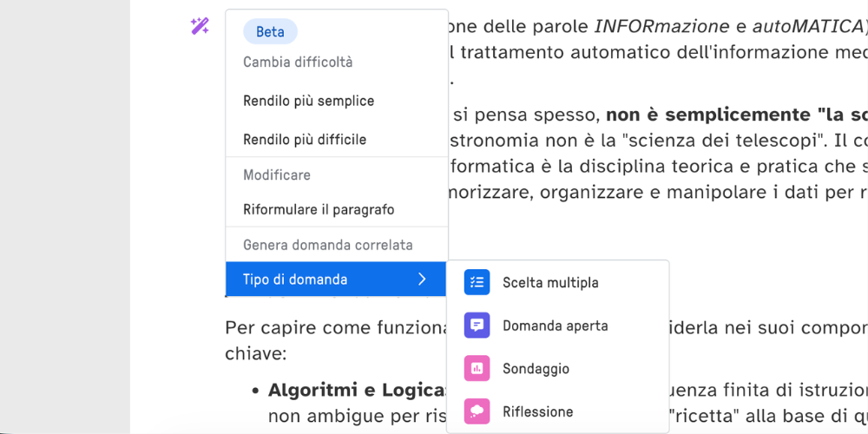Click the Modificare section header
Image resolution: width=868 pixels, height=434 pixels.
pos(277,175)
